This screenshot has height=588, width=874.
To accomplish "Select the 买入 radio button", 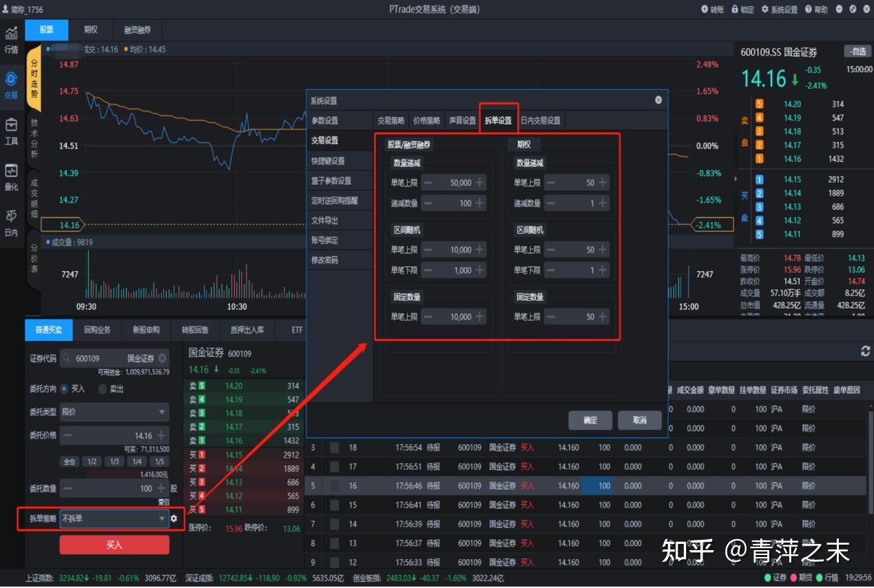I will click(x=65, y=388).
